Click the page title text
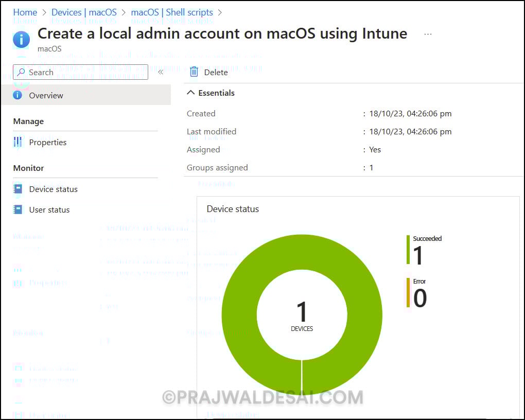 coord(222,33)
